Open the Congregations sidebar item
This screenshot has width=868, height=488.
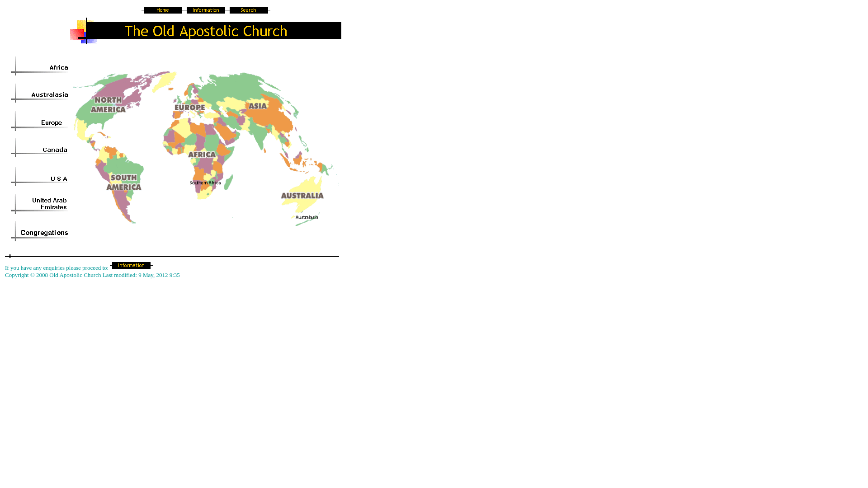[x=40, y=231]
